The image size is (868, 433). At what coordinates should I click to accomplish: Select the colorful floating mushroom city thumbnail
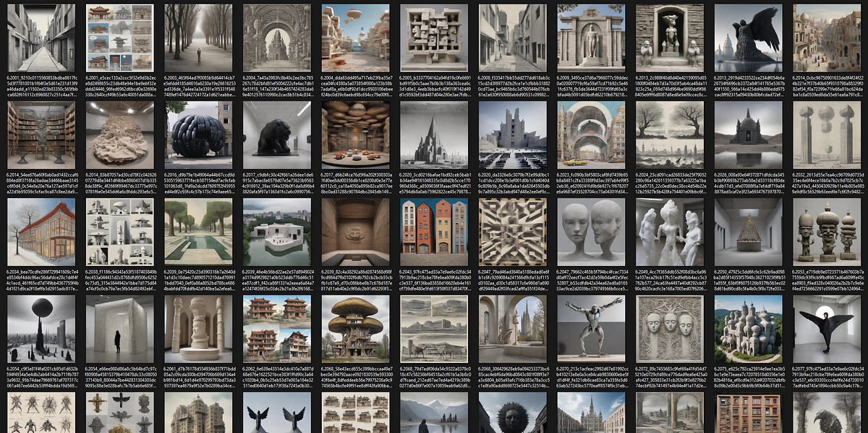tap(355, 38)
